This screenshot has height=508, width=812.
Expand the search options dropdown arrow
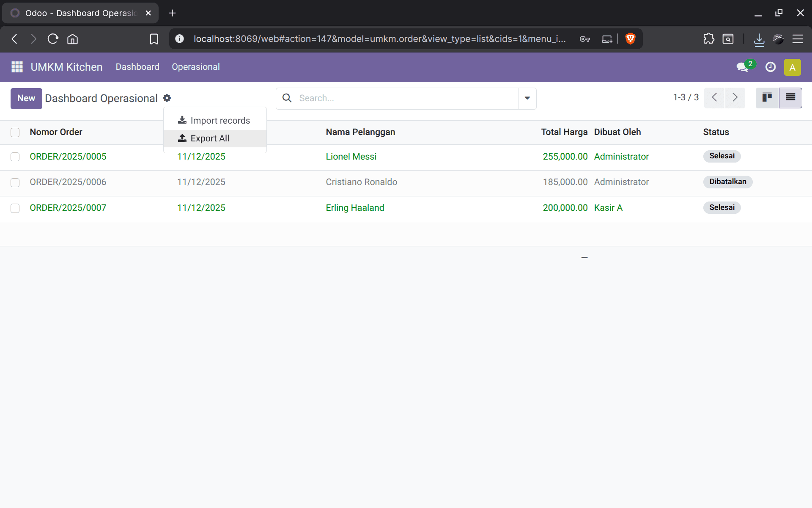[527, 98]
